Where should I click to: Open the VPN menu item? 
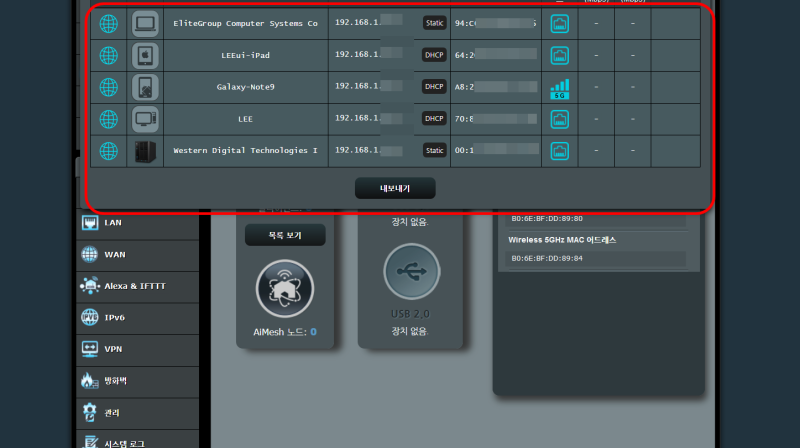coord(138,350)
